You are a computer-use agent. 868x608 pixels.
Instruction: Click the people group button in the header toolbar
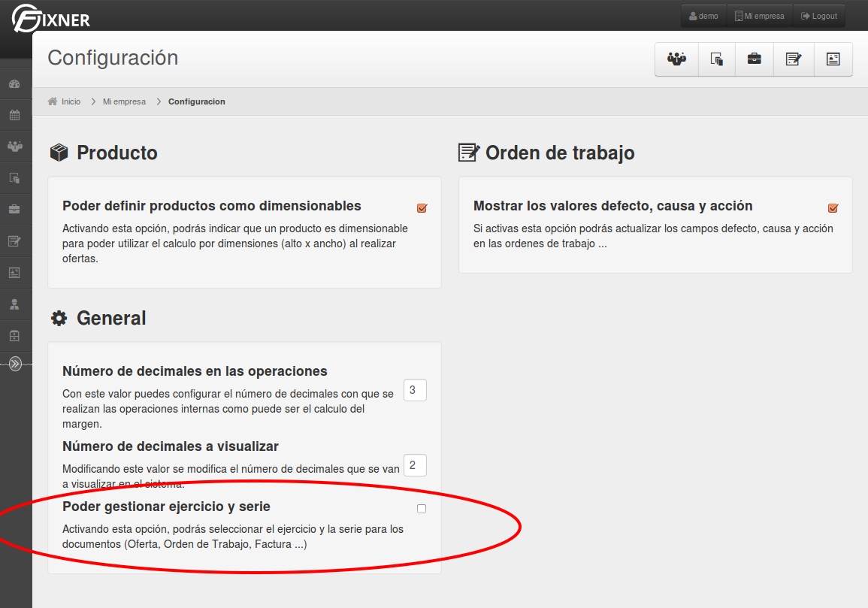pyautogui.click(x=676, y=59)
